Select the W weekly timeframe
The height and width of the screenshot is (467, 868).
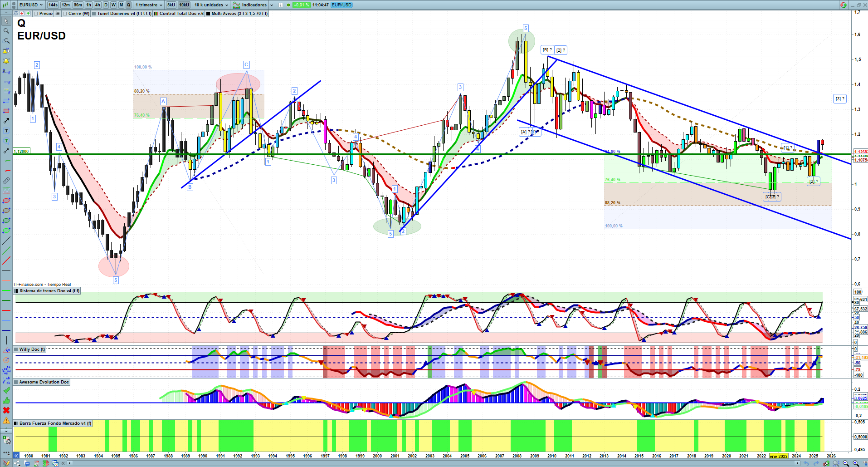coord(113,5)
